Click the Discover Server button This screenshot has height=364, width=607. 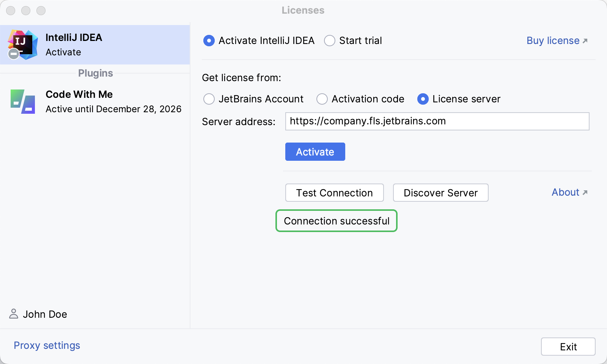point(440,193)
